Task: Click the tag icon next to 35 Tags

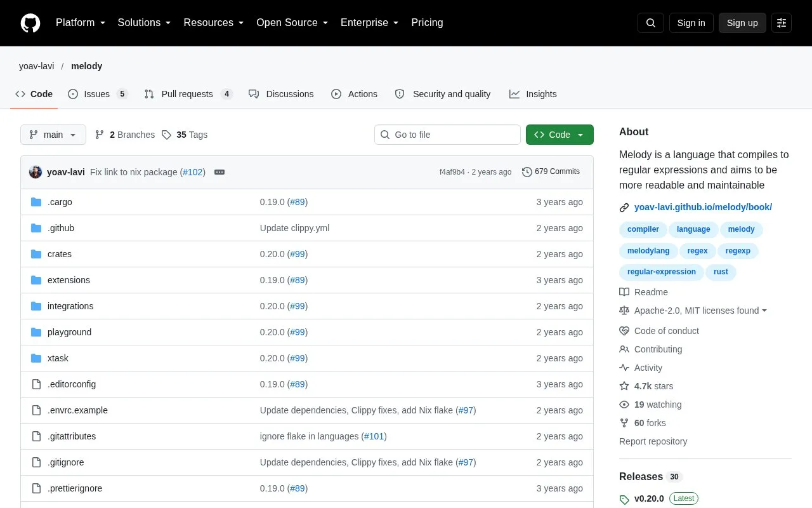Action: [x=166, y=135]
